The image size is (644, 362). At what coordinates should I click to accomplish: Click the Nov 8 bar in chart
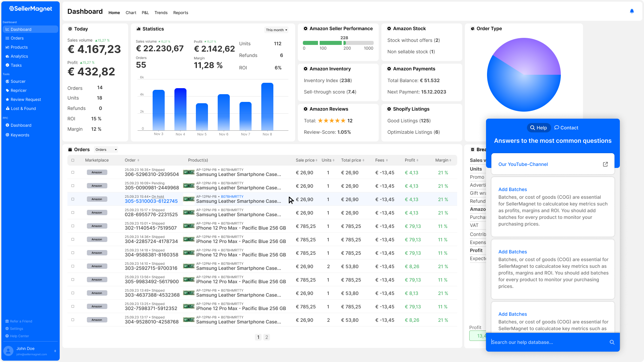[x=267, y=107]
